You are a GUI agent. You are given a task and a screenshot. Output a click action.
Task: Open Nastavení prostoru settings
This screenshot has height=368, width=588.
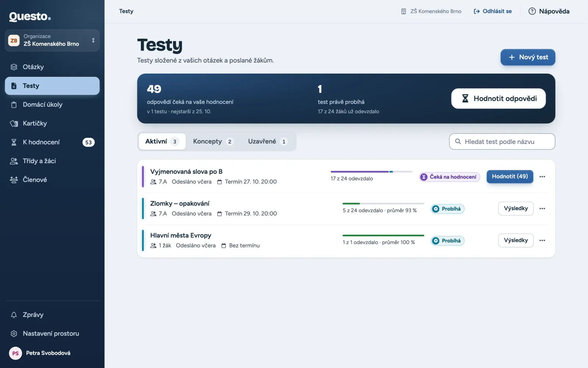52,333
